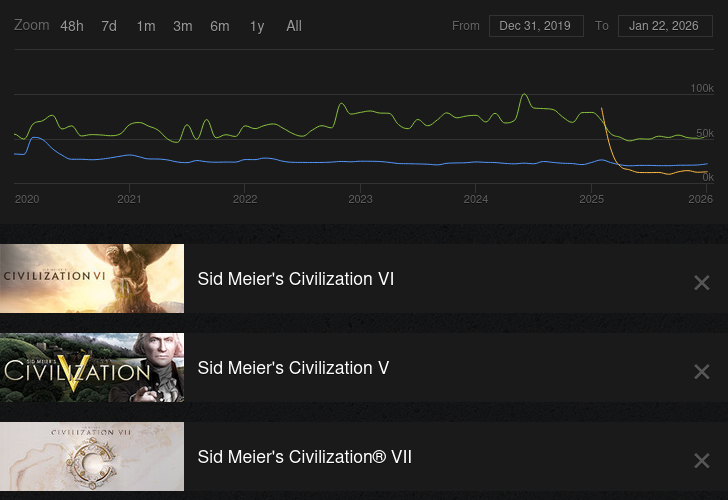Remove Civilization VII from comparison
This screenshot has width=728, height=500.
[702, 461]
